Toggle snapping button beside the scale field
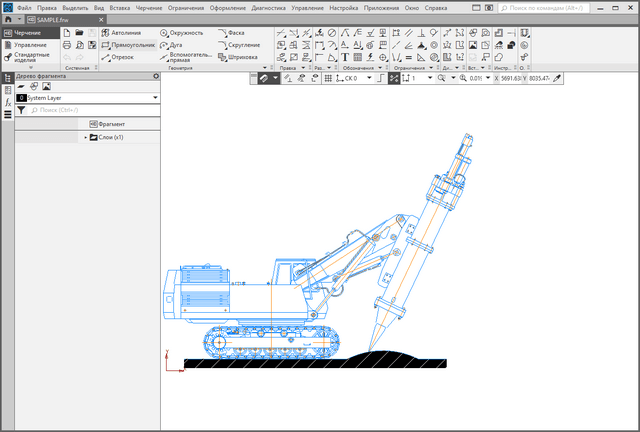The image size is (640, 432). (x=394, y=78)
